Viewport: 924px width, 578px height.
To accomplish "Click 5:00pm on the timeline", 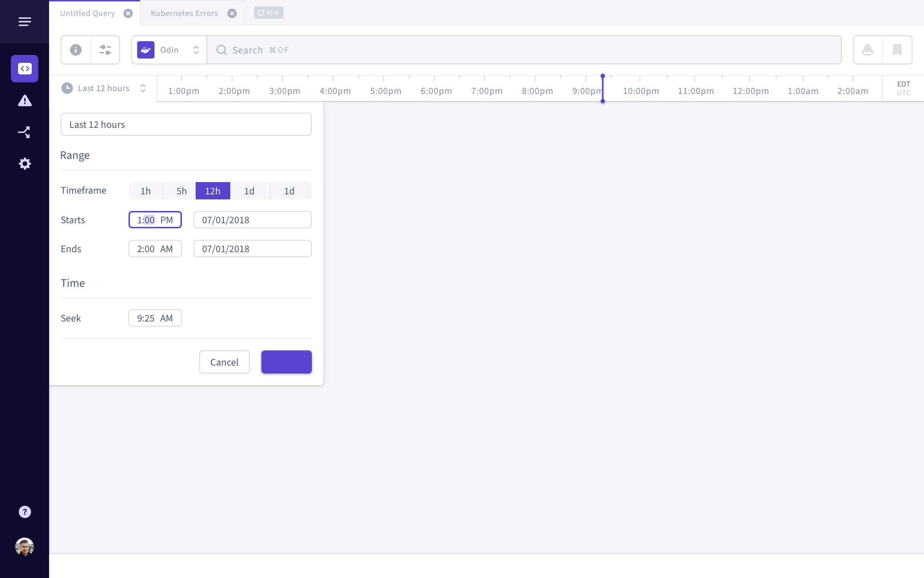I will pyautogui.click(x=385, y=91).
